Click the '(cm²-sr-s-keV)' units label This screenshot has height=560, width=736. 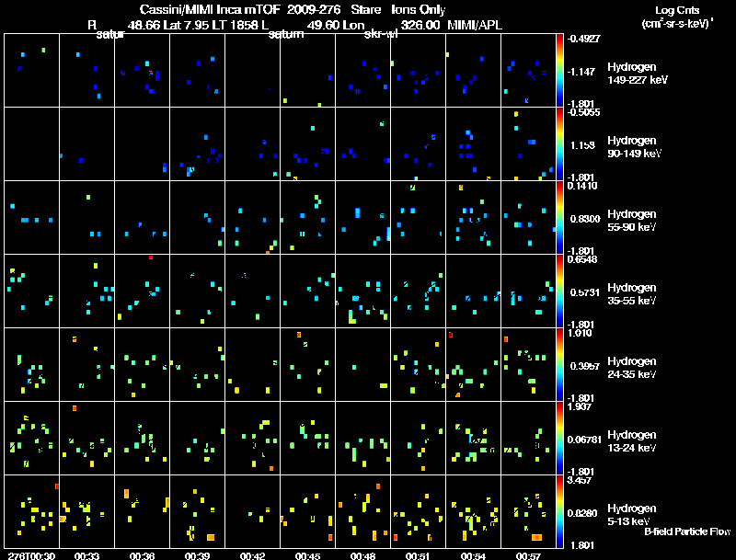[x=678, y=24]
